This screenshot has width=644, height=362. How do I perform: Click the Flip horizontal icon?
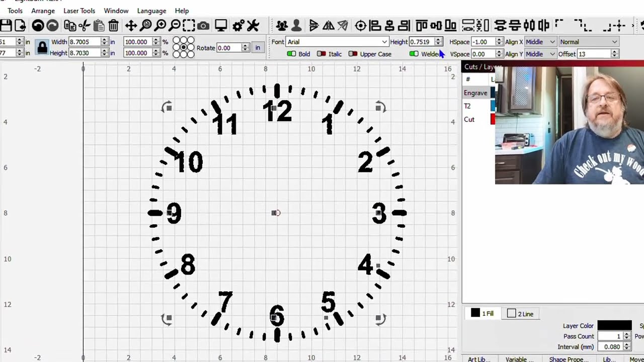coord(328,25)
